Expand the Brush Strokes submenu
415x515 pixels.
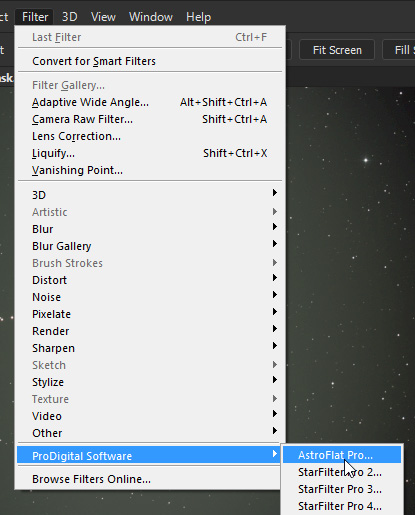[150, 263]
